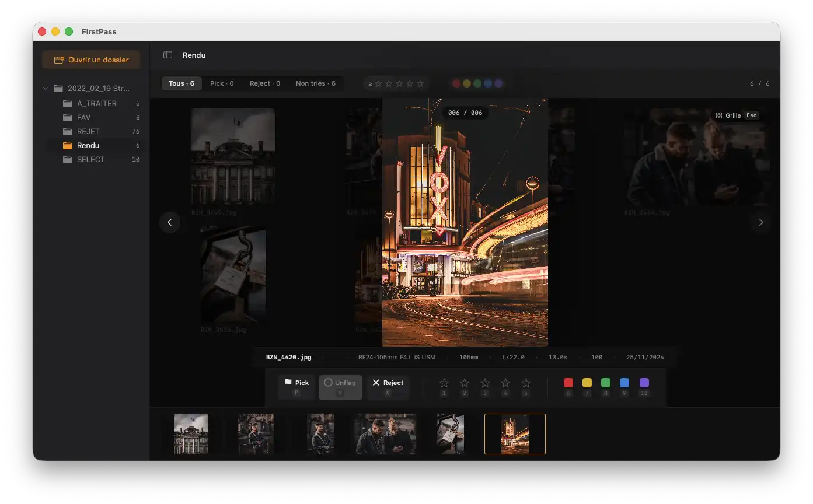Show the Tous · 6 filter tab
This screenshot has width=813, height=504.
click(x=182, y=83)
